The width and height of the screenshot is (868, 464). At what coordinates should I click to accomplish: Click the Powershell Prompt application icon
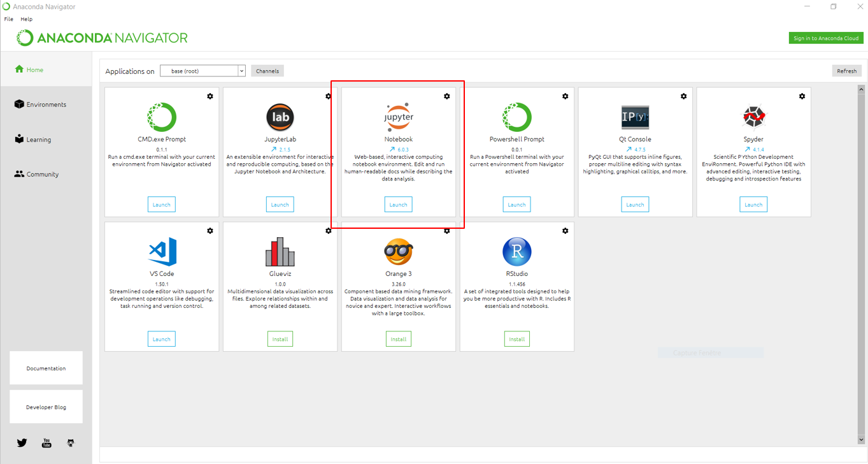point(517,117)
